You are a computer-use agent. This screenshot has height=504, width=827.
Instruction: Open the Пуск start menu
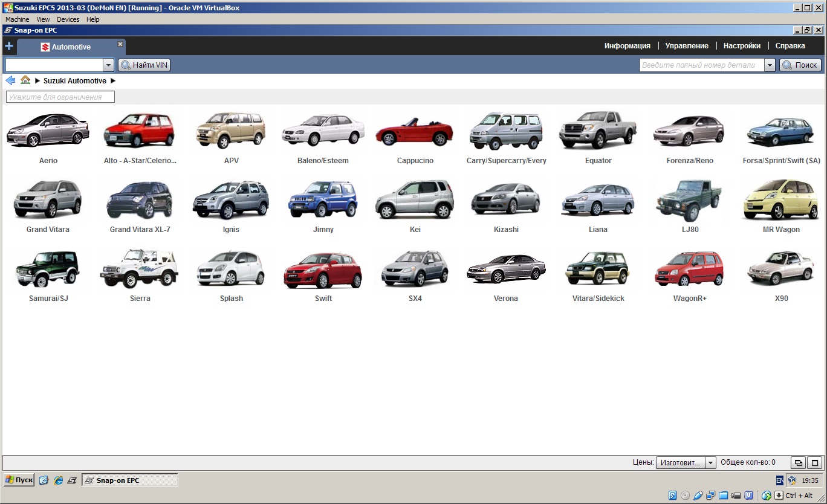(x=19, y=480)
